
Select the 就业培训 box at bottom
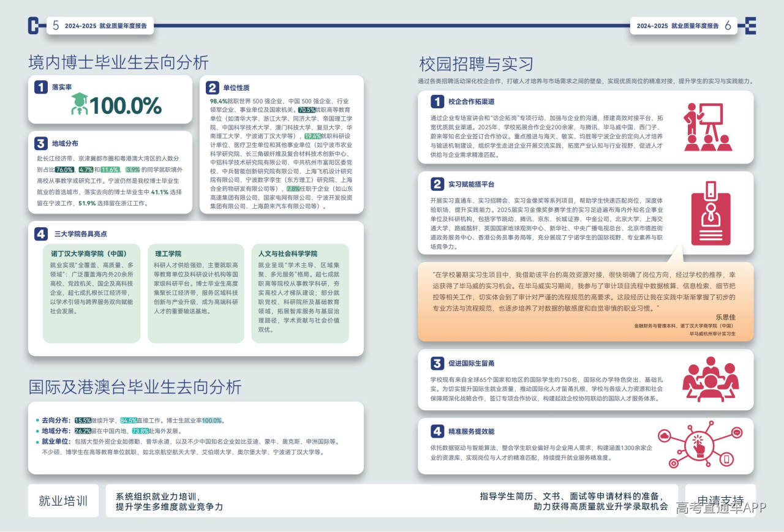63,501
